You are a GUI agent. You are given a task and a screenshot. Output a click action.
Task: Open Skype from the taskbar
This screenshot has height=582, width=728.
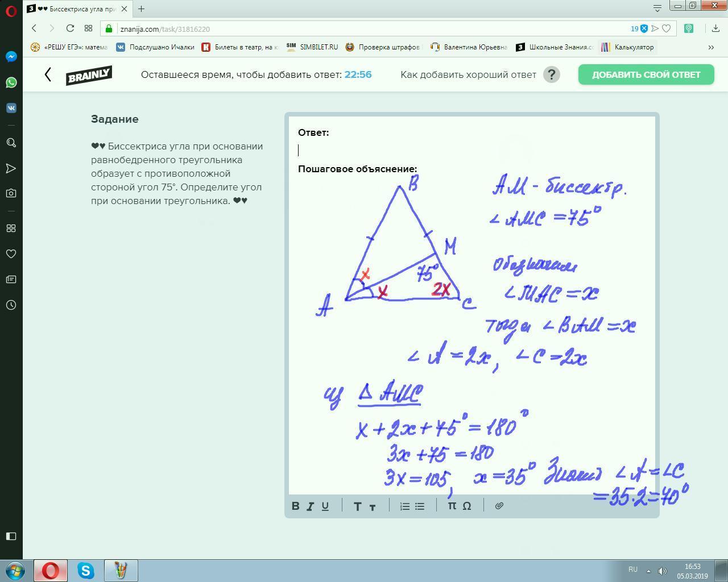(x=86, y=571)
